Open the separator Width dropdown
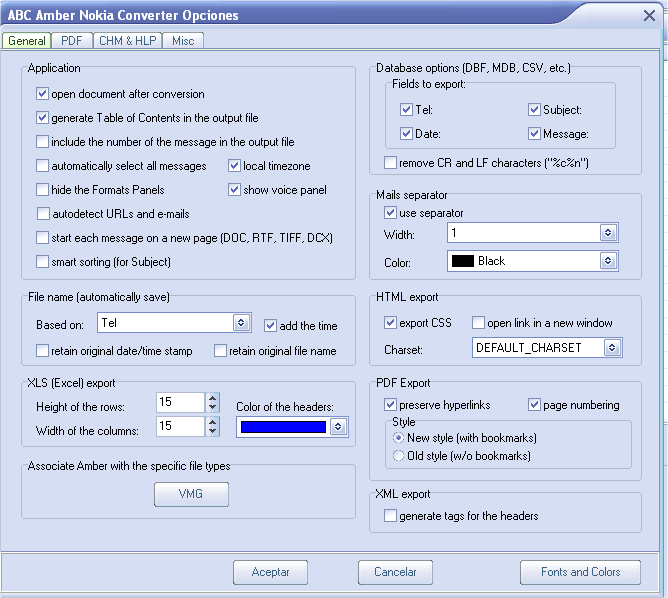 (x=608, y=233)
